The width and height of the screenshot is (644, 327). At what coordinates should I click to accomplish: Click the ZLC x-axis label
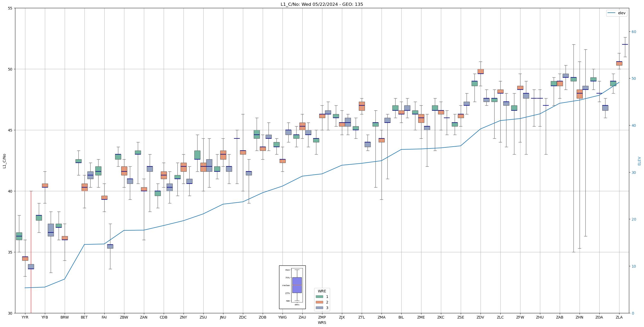click(500, 317)
